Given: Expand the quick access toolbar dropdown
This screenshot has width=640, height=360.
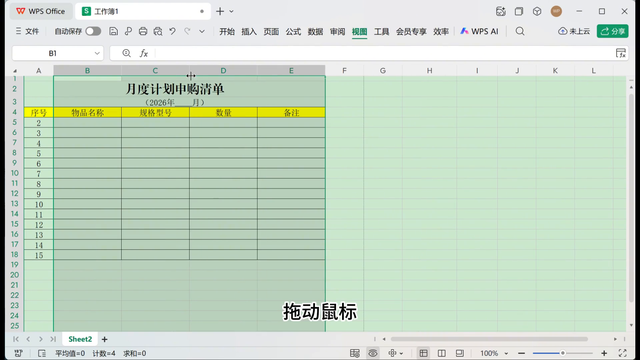Looking at the screenshot, I should [x=202, y=31].
